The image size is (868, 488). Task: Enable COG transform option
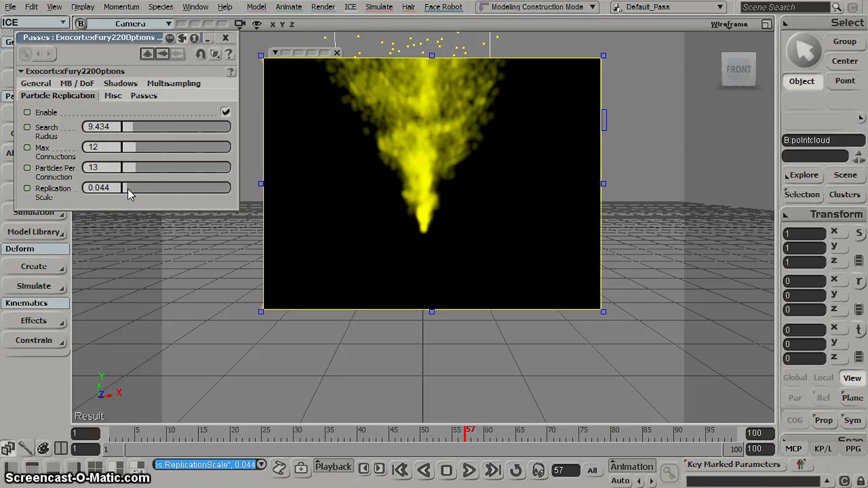coord(795,420)
